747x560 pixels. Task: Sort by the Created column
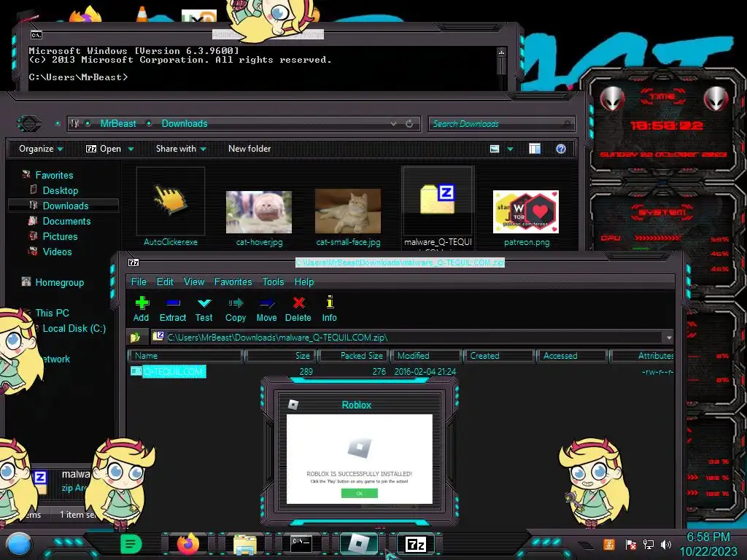[x=499, y=356]
